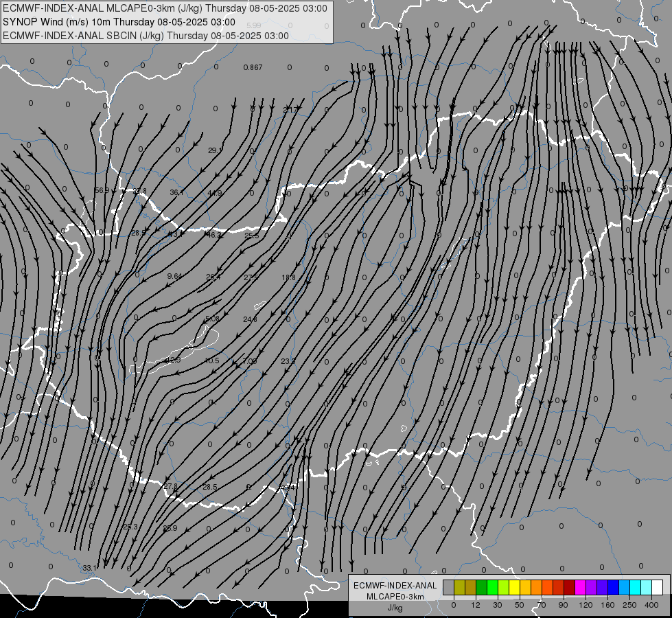Screen dimensions: 672x618
Task: Click the amber legend swatch
Action: click(x=525, y=587)
